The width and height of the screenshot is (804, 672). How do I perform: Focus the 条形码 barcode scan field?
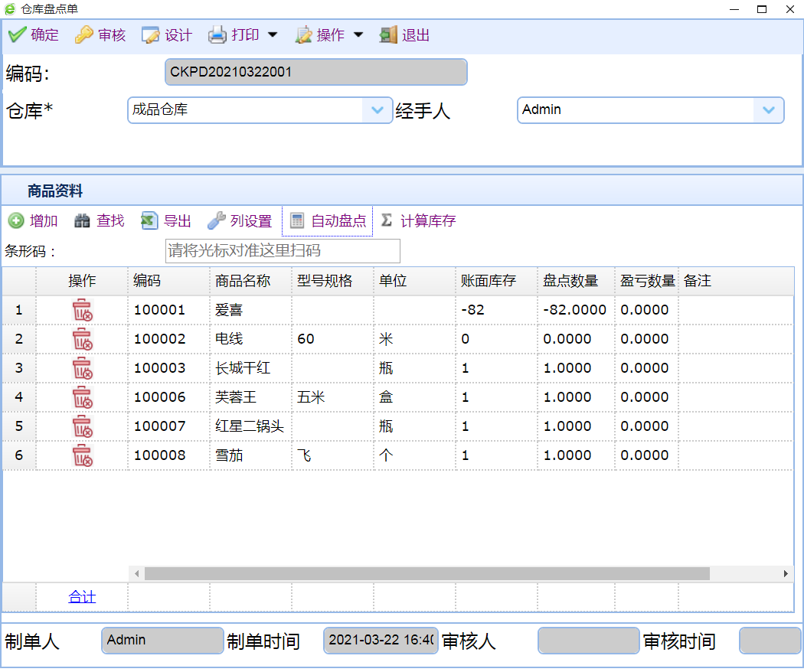click(x=283, y=251)
